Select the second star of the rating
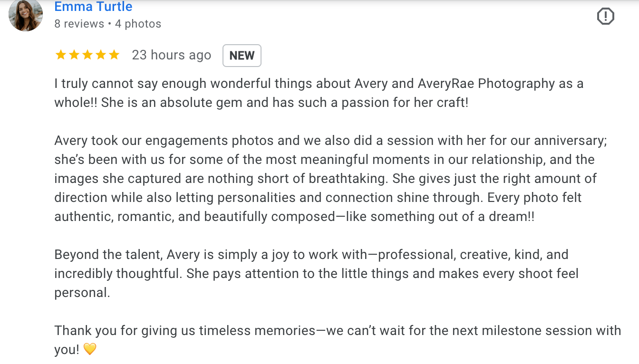Image resolution: width=639 pixels, height=364 pixels. click(x=74, y=55)
